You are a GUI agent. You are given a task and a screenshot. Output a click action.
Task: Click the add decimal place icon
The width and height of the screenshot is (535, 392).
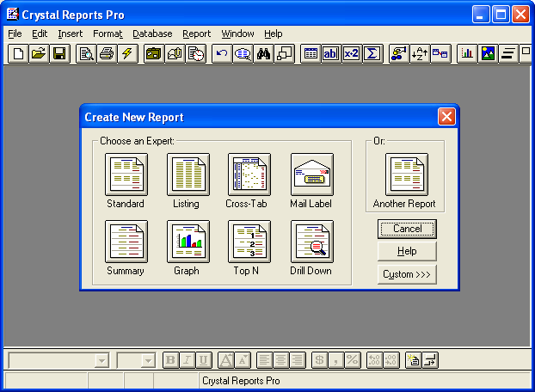374,360
